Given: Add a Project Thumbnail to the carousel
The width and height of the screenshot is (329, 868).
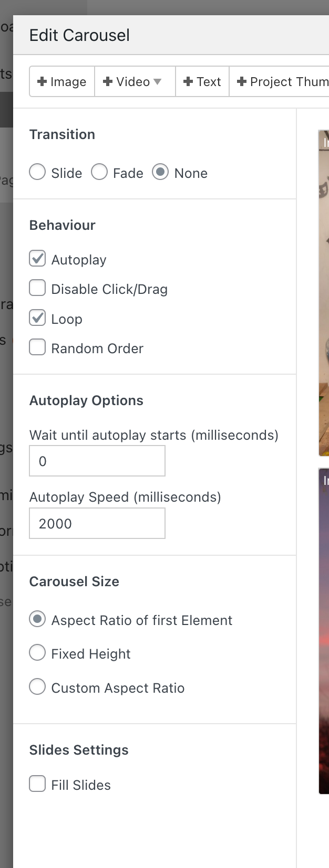Looking at the screenshot, I should [280, 81].
